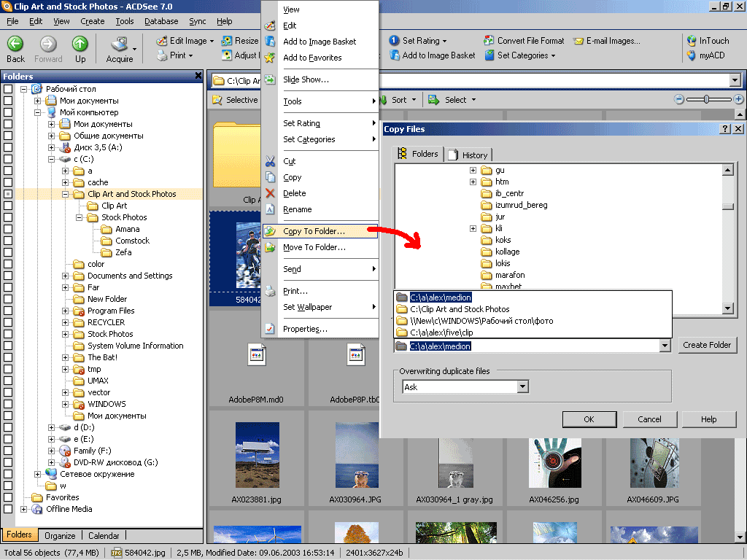Image resolution: width=747 pixels, height=560 pixels.
Task: Click the Copy Files tree scrollbar down arrow
Action: pyautogui.click(x=727, y=308)
